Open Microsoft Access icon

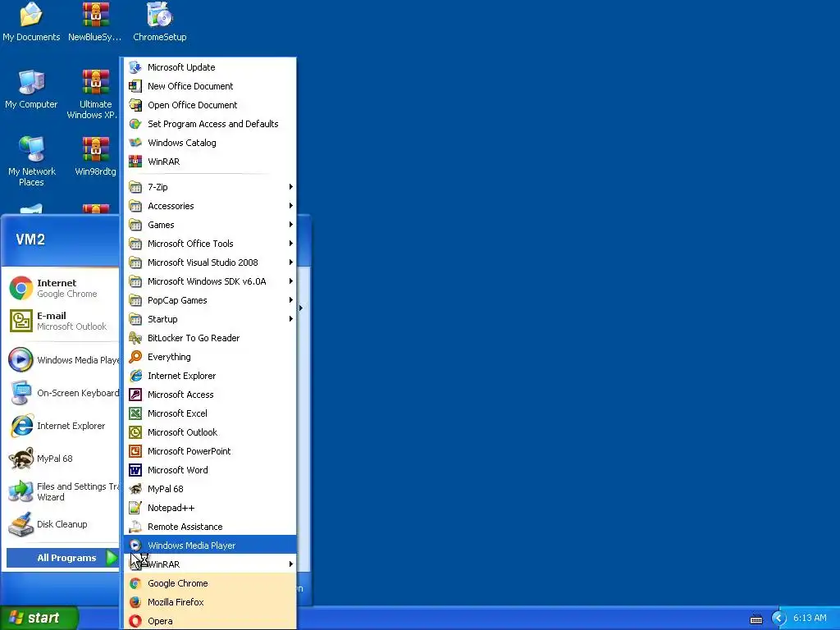click(x=135, y=395)
